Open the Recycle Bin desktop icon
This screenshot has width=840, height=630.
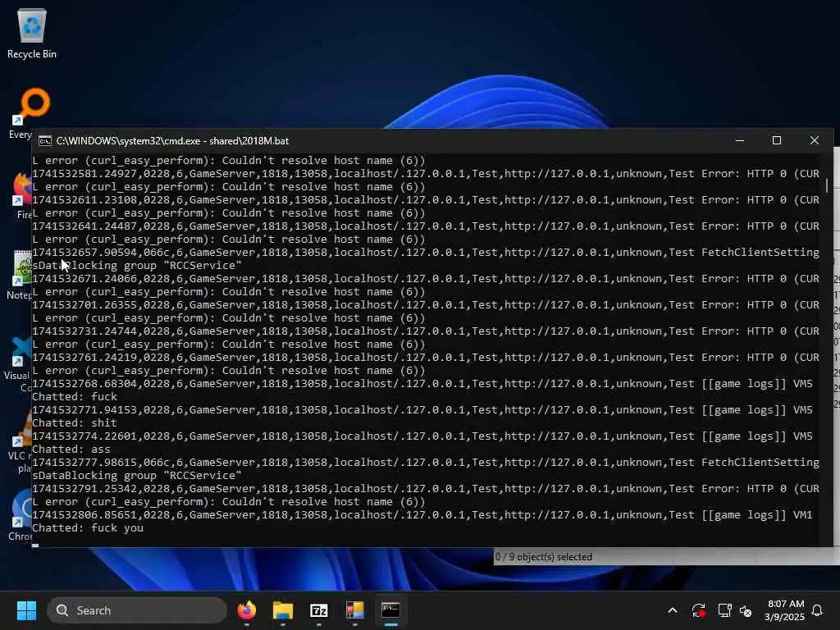click(x=32, y=33)
